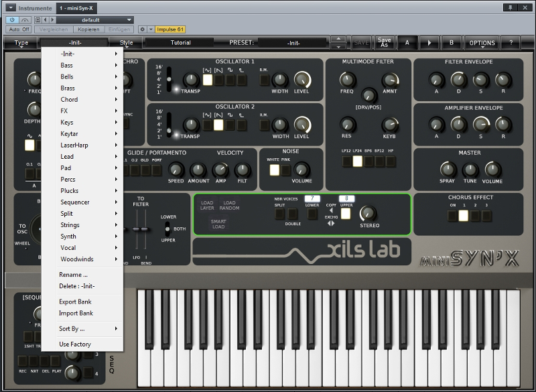
Task: Click the automation curve icon beside power button
Action: point(25,20)
